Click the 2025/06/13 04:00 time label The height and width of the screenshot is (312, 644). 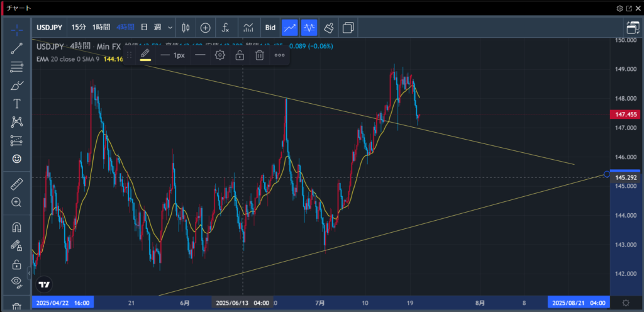coord(242,303)
